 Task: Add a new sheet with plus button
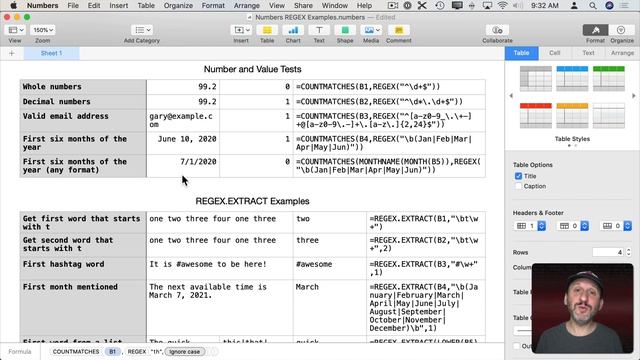11,53
